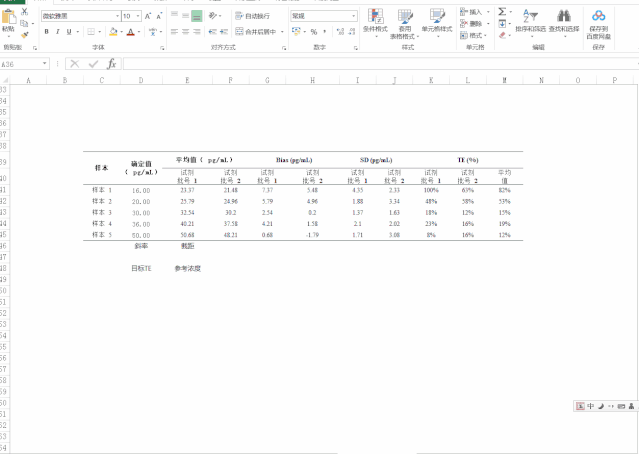Select column E header

click(186, 79)
